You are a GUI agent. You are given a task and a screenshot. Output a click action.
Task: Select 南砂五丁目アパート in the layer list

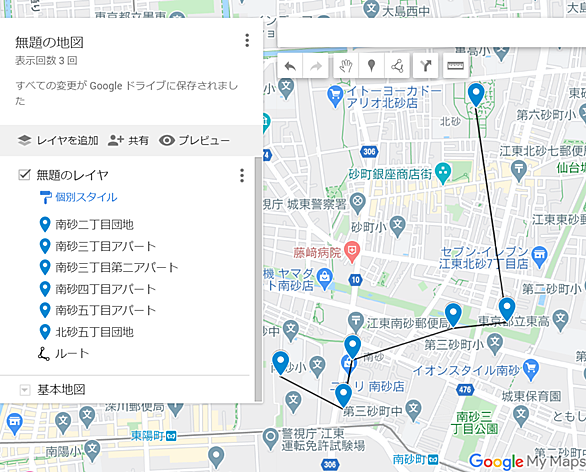coord(98,310)
